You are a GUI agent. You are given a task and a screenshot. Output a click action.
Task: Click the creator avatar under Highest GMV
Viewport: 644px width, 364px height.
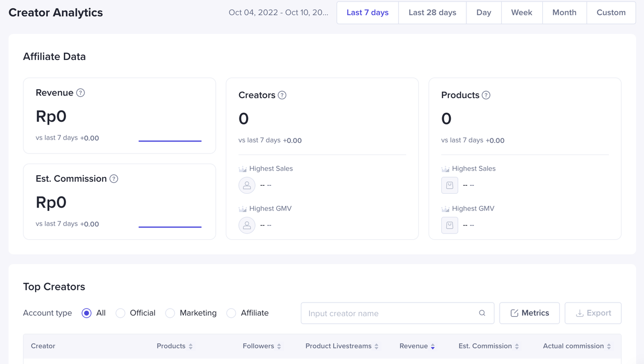(247, 225)
